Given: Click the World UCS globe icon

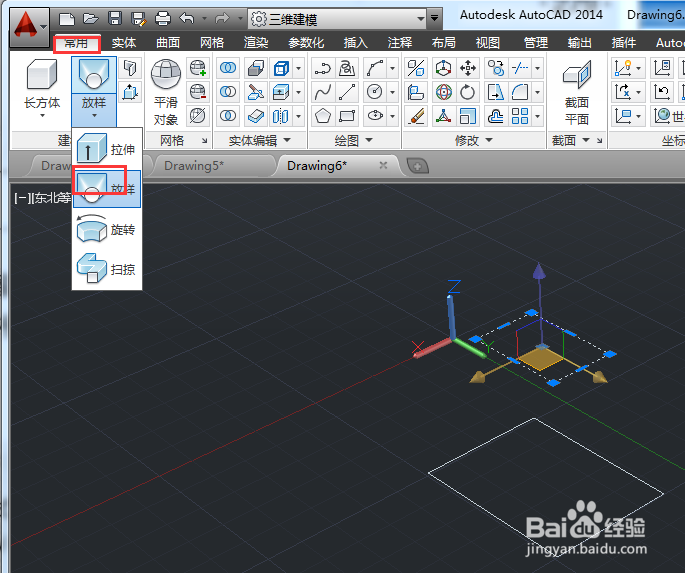Looking at the screenshot, I should tap(662, 116).
